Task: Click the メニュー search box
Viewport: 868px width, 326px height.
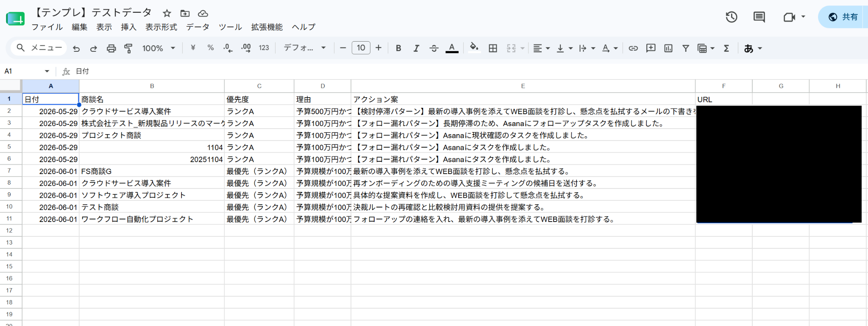Action: coord(39,48)
